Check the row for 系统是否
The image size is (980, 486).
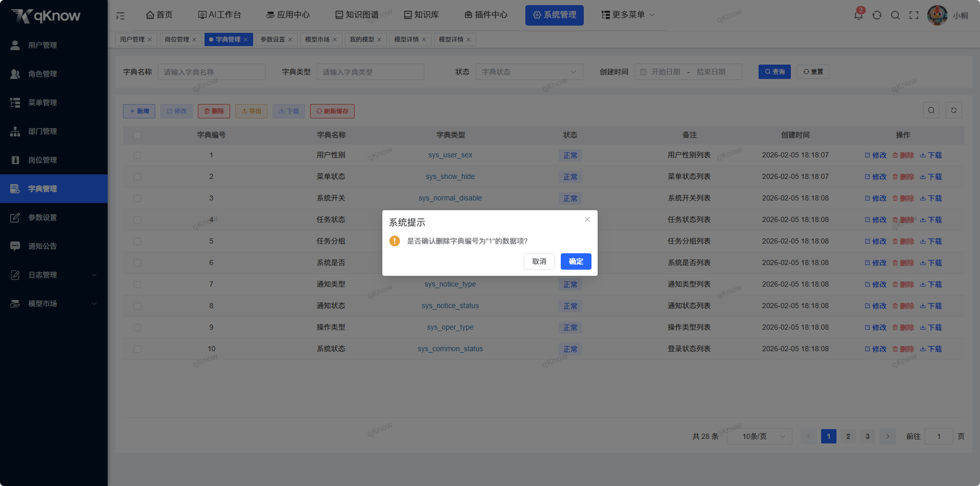[x=137, y=263]
